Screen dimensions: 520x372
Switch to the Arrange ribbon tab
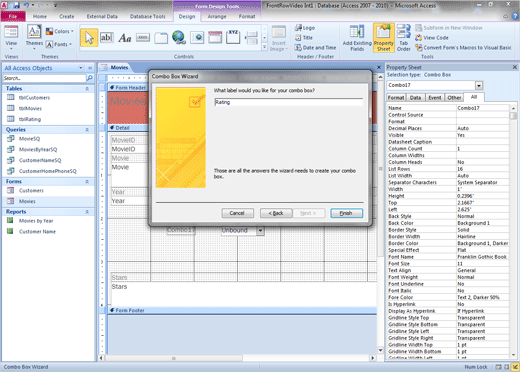[217, 16]
